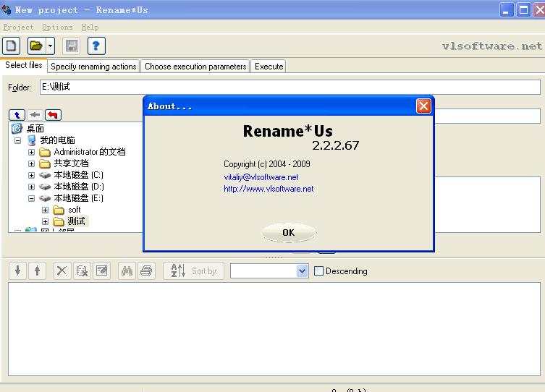545x392 pixels.
Task: Expand the 测试 folder node
Action: pos(45,221)
